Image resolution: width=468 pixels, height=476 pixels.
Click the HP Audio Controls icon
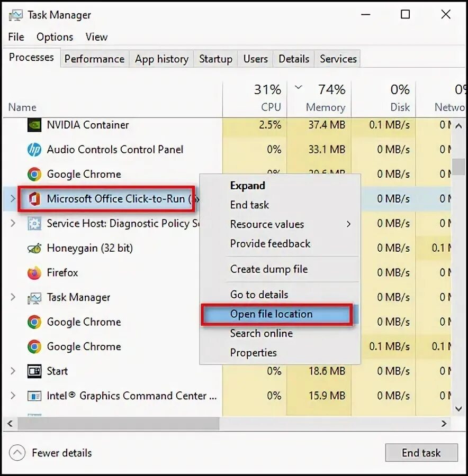[x=34, y=150]
